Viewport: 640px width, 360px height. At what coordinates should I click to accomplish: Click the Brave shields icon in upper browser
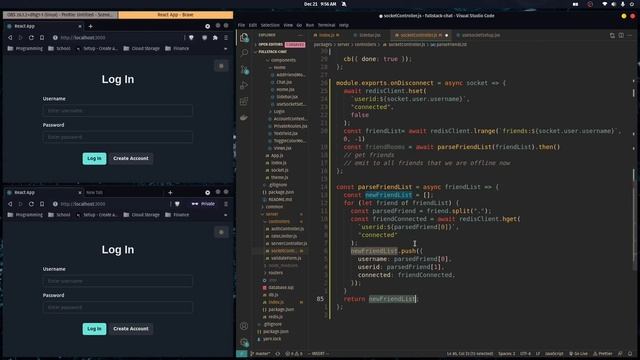click(x=191, y=38)
